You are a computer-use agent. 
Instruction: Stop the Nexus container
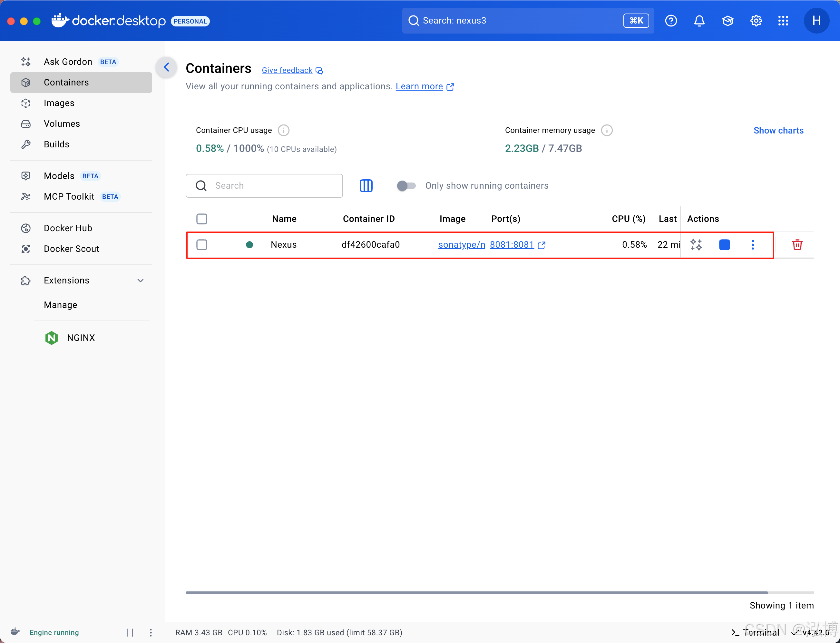724,245
